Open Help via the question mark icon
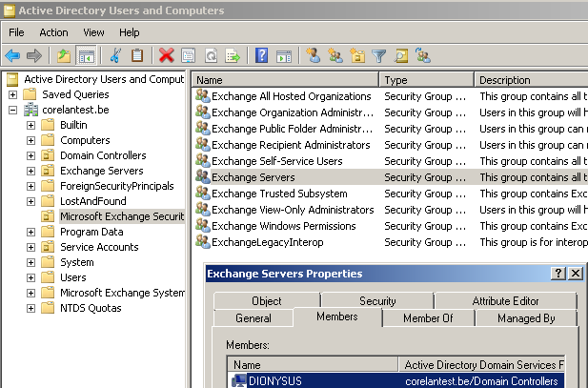588x388 pixels. point(261,55)
